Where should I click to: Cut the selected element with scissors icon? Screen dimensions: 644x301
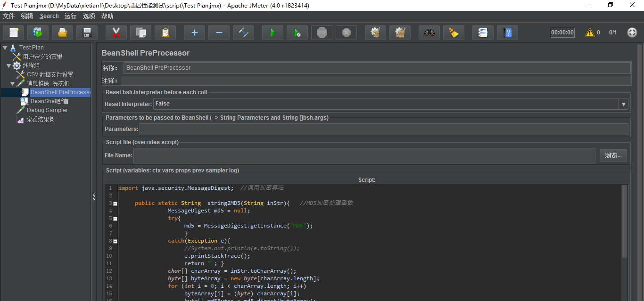click(x=116, y=33)
